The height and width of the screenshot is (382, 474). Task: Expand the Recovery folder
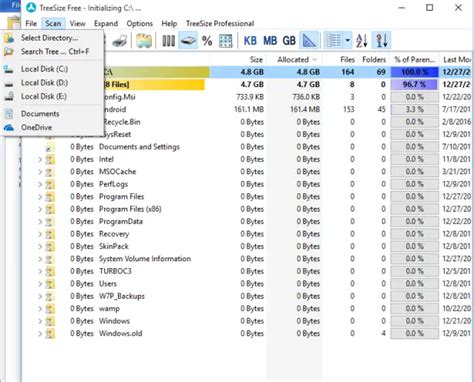(x=40, y=234)
